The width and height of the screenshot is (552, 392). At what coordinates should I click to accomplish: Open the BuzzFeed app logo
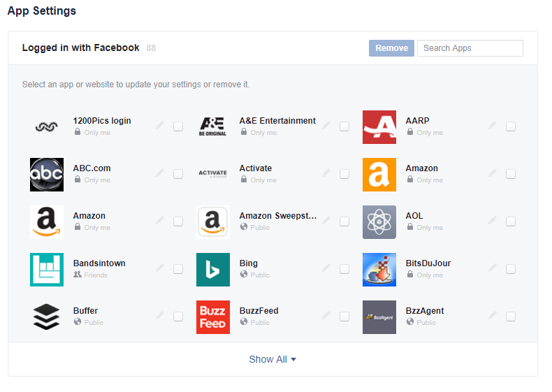pos(213,317)
